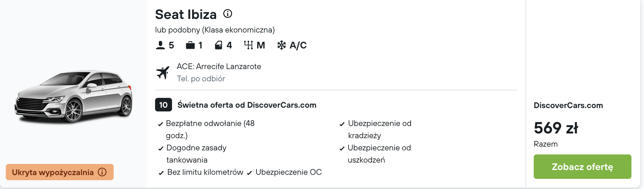Click the ACE: Arrecife Lanzarote location text
Viewport: 644px width, 189px height.
(x=219, y=66)
